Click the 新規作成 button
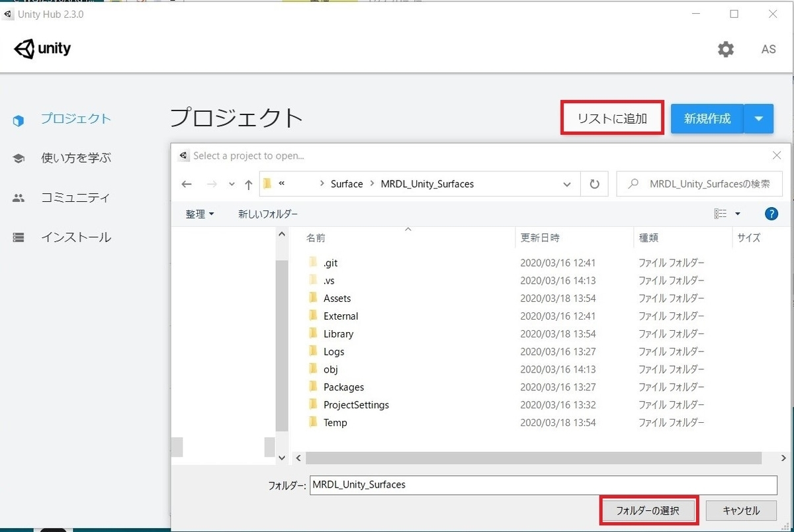The width and height of the screenshot is (794, 532). click(707, 119)
